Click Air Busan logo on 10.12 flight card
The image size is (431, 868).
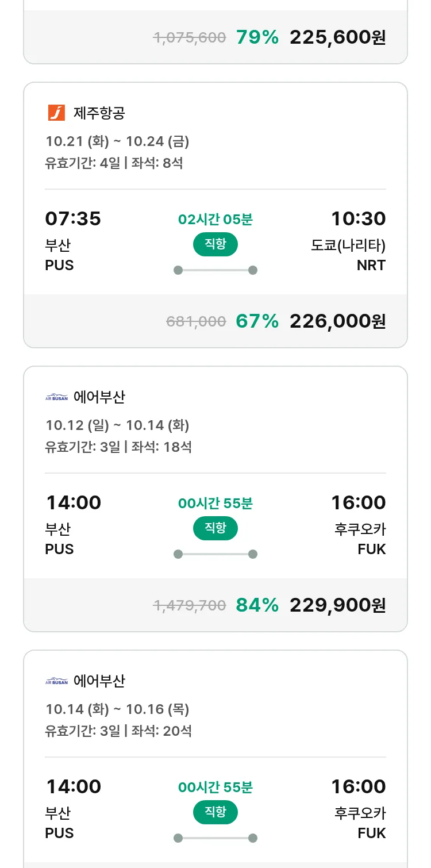[x=56, y=397]
